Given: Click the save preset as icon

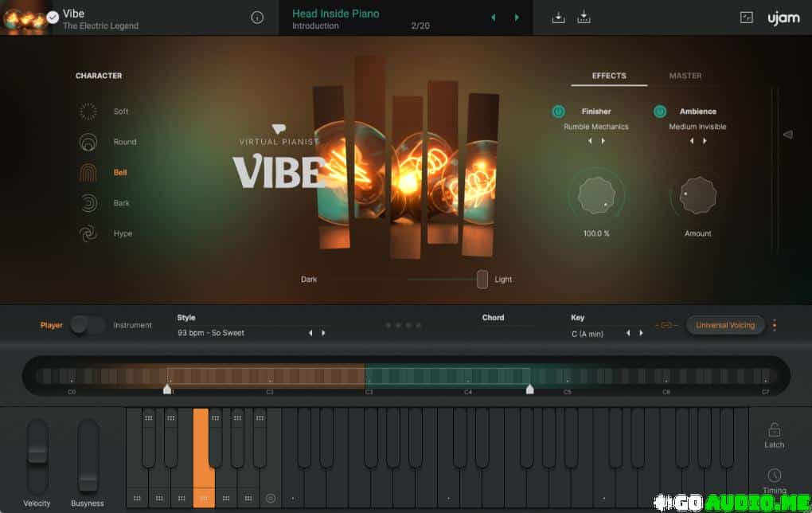Looking at the screenshot, I should coord(584,17).
